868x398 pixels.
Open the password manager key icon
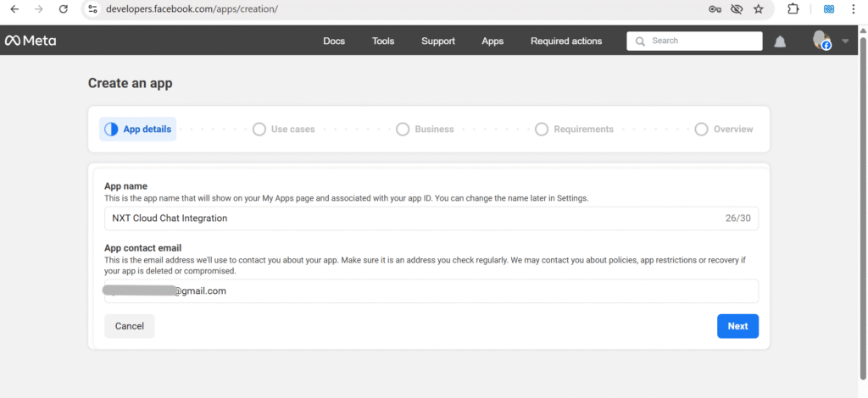click(x=715, y=9)
